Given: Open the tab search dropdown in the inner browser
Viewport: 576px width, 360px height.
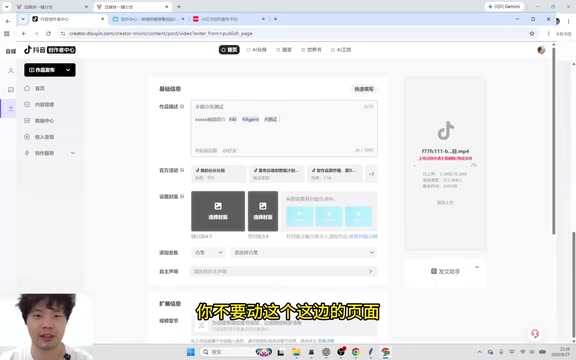Looking at the screenshot, I should tap(23, 19).
